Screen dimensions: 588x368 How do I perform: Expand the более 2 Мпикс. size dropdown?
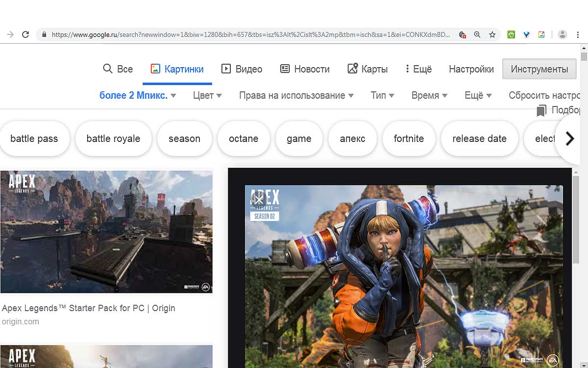tap(138, 96)
